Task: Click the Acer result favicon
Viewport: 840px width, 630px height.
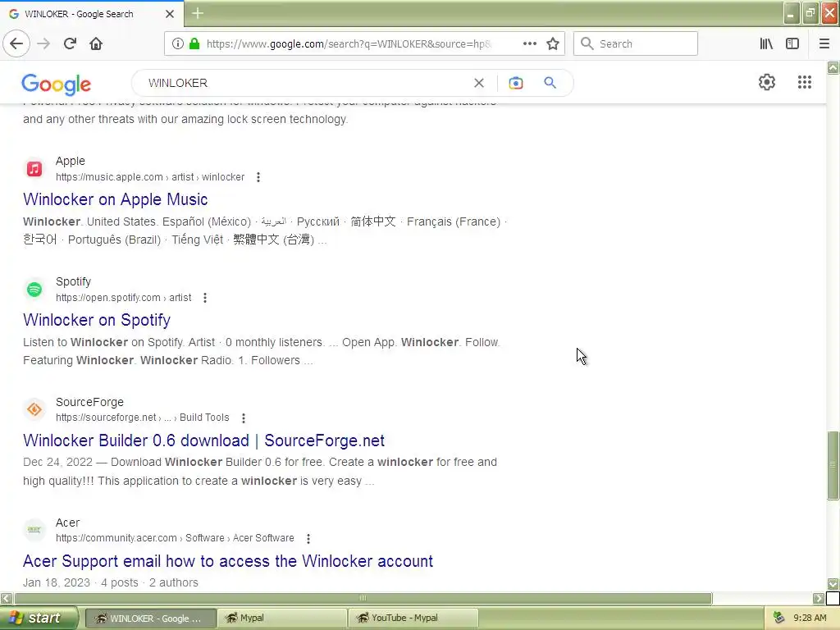Action: (34, 530)
